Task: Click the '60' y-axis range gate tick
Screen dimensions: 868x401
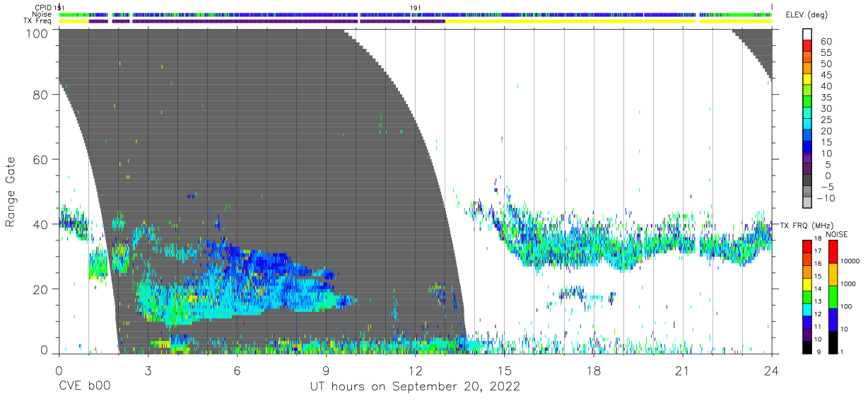Action: pos(41,159)
